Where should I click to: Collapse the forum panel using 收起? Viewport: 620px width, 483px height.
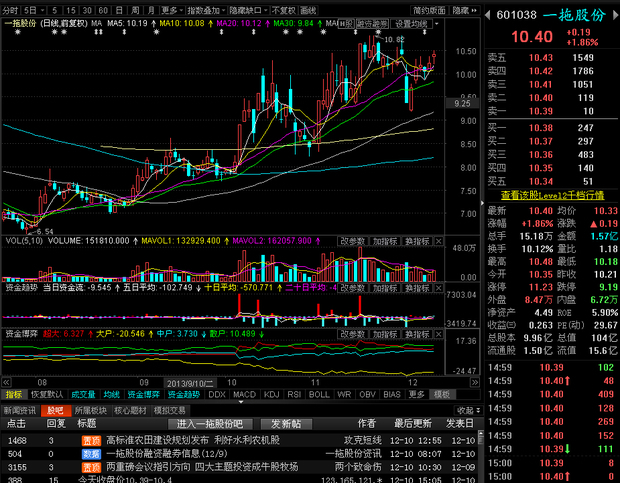[469, 410]
